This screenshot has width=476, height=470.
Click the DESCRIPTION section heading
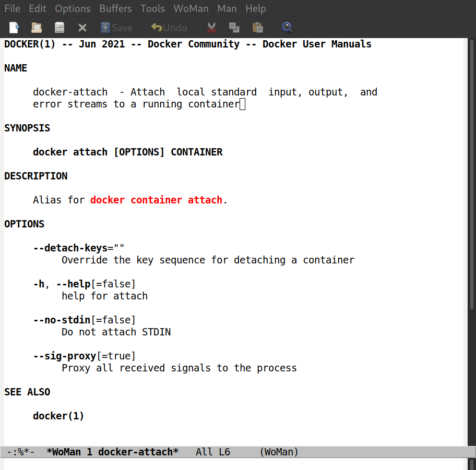pos(36,176)
